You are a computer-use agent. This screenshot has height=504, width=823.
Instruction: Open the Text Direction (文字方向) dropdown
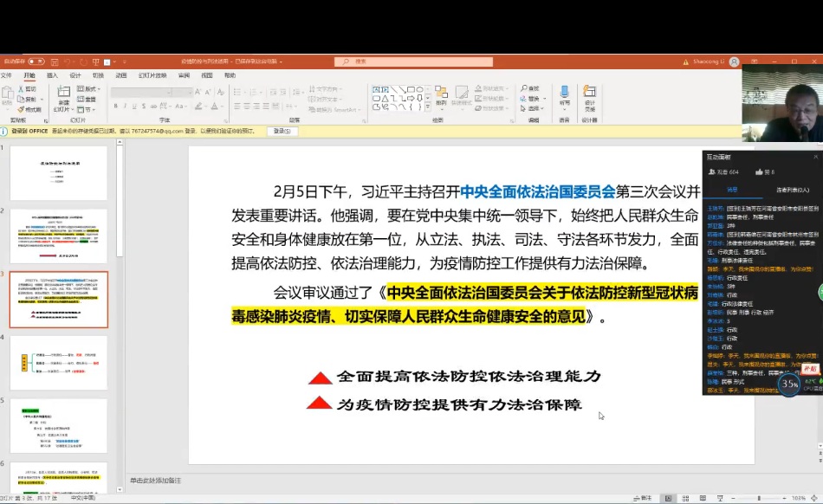pos(326,89)
